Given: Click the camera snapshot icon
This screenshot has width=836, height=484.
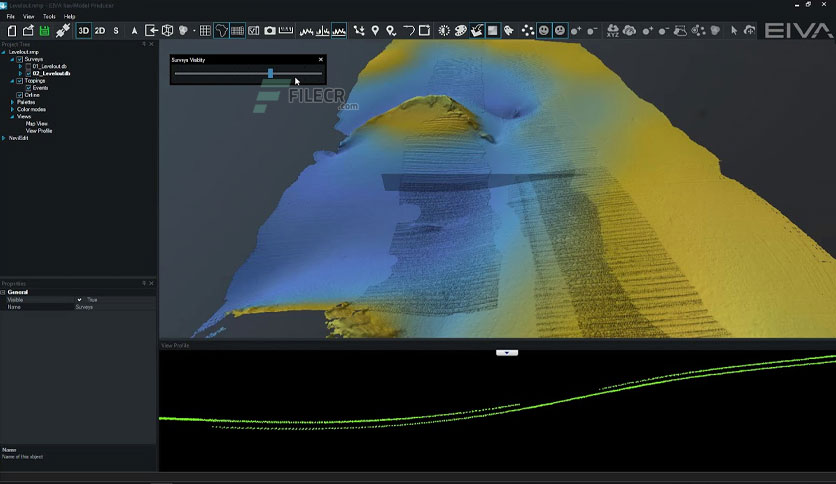Looking at the screenshot, I should point(270,31).
